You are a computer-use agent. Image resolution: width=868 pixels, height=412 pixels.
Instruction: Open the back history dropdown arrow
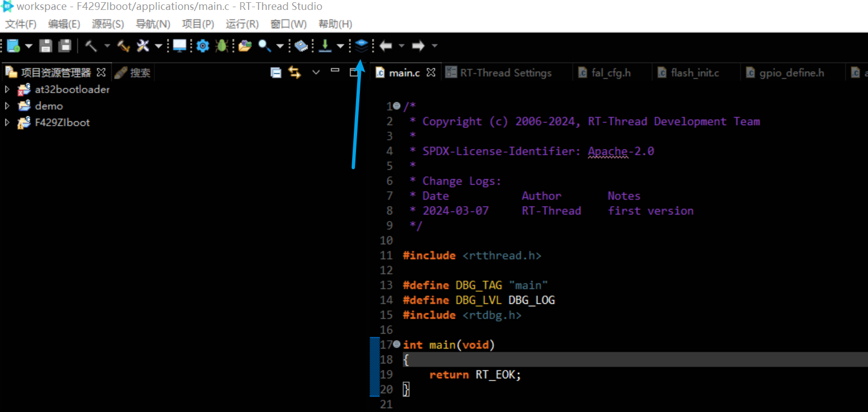coord(401,46)
